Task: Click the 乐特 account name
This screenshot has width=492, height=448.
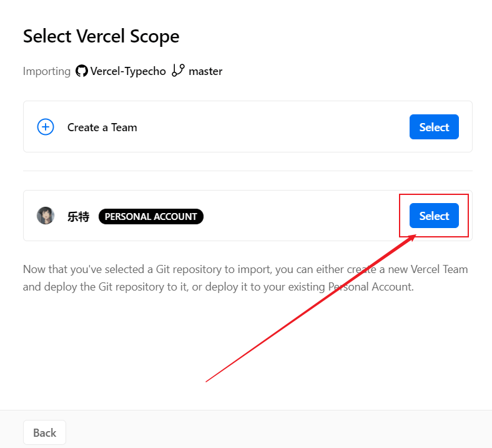Action: 79,217
